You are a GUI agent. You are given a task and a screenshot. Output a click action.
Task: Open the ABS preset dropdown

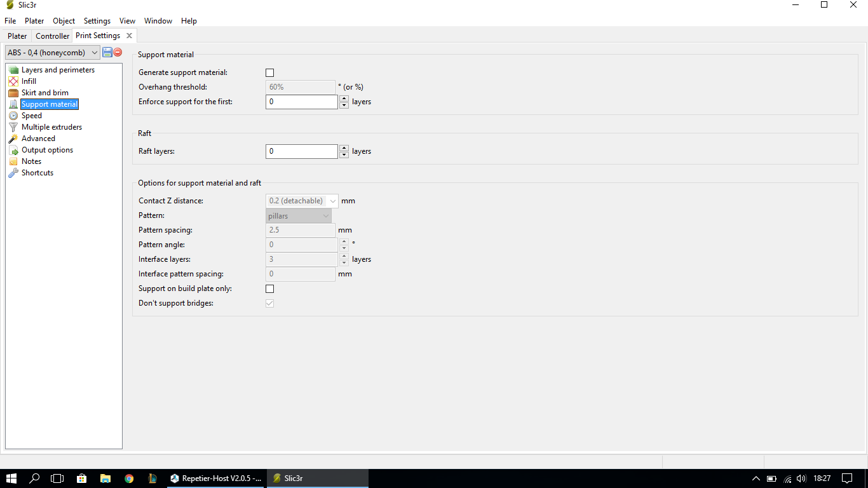(x=53, y=53)
